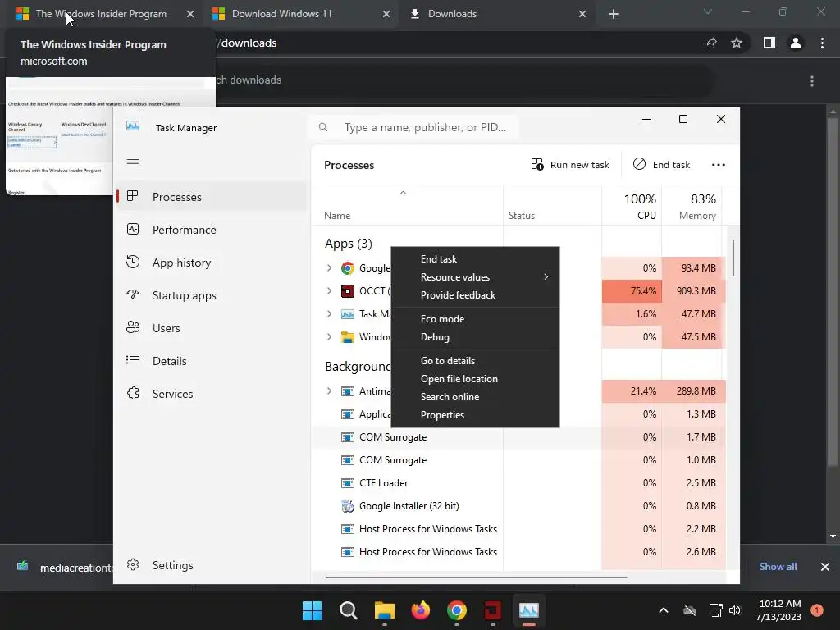Open the Performance page
This screenshot has height=630, width=840.
[212, 230]
